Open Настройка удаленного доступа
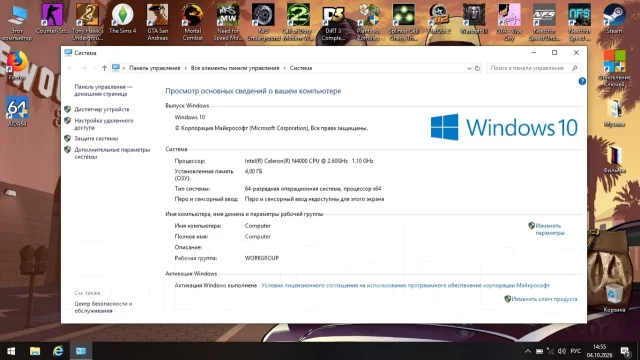Screen dimensions: 640x360 (x=104, y=124)
